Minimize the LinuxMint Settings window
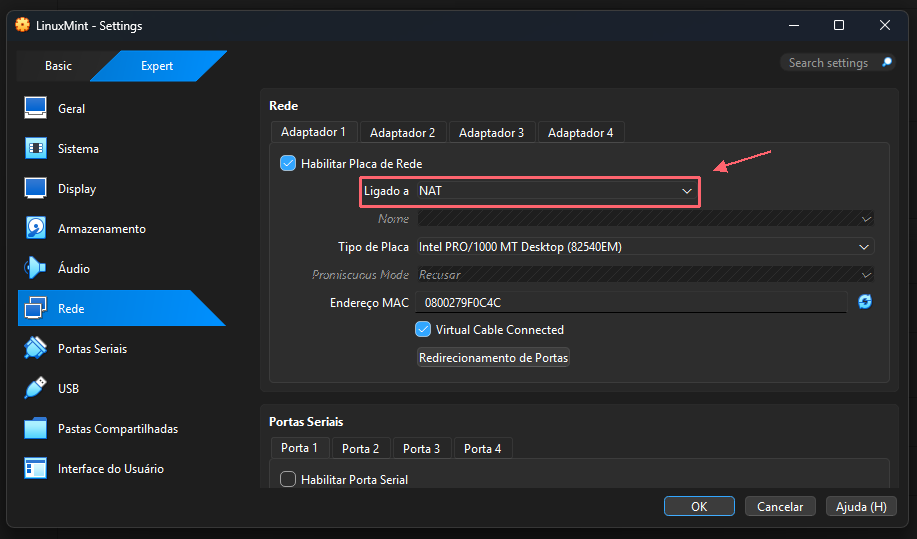This screenshot has width=917, height=539. point(794,25)
